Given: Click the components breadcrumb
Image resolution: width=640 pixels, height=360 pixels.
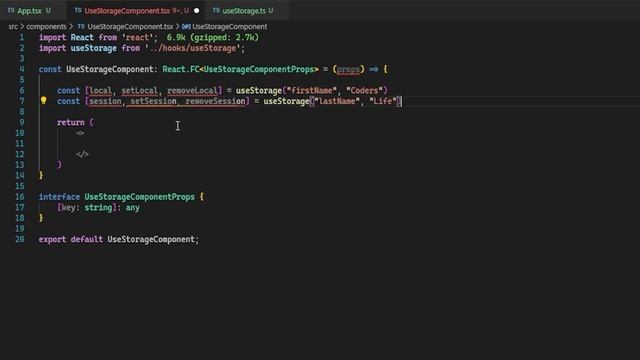Looking at the screenshot, I should pos(46,27).
